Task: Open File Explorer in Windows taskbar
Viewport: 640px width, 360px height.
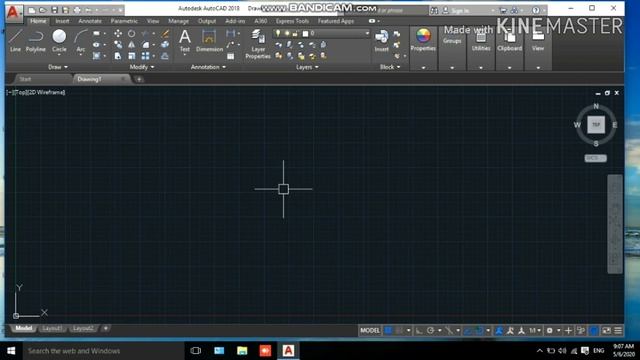Action: [242, 351]
